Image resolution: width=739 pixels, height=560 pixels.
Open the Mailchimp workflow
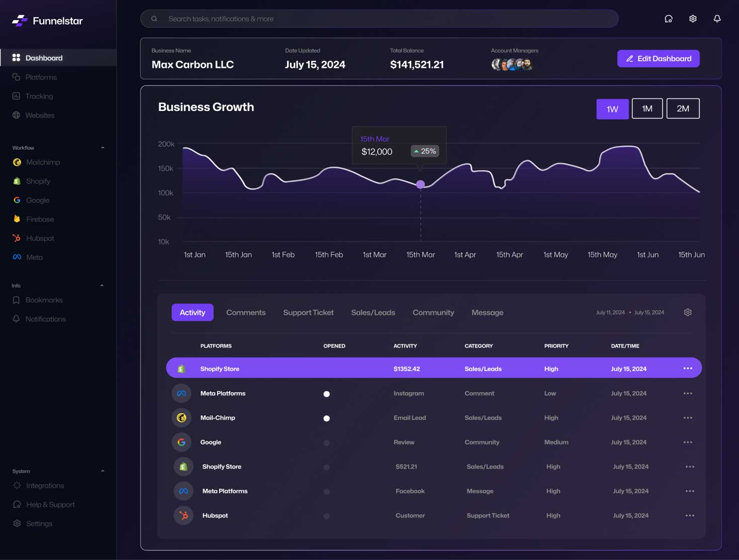coord(36,162)
